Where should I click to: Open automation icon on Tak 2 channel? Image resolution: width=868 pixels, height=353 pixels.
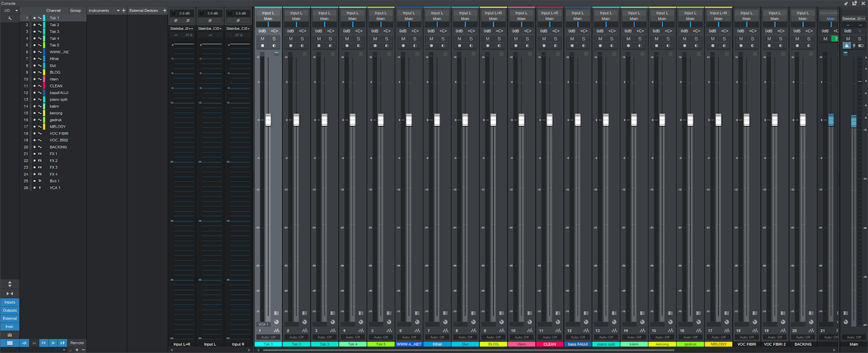coord(305,331)
